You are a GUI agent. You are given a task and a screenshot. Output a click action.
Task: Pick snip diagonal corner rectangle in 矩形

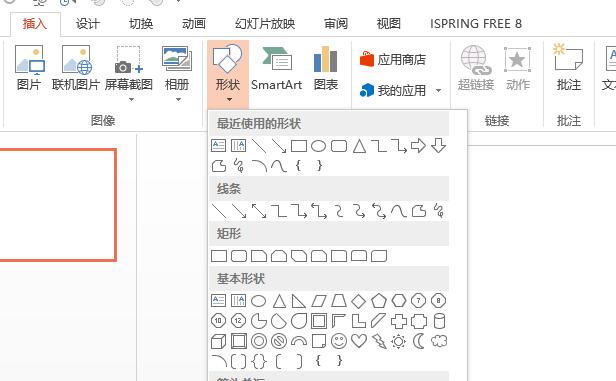(x=299, y=256)
